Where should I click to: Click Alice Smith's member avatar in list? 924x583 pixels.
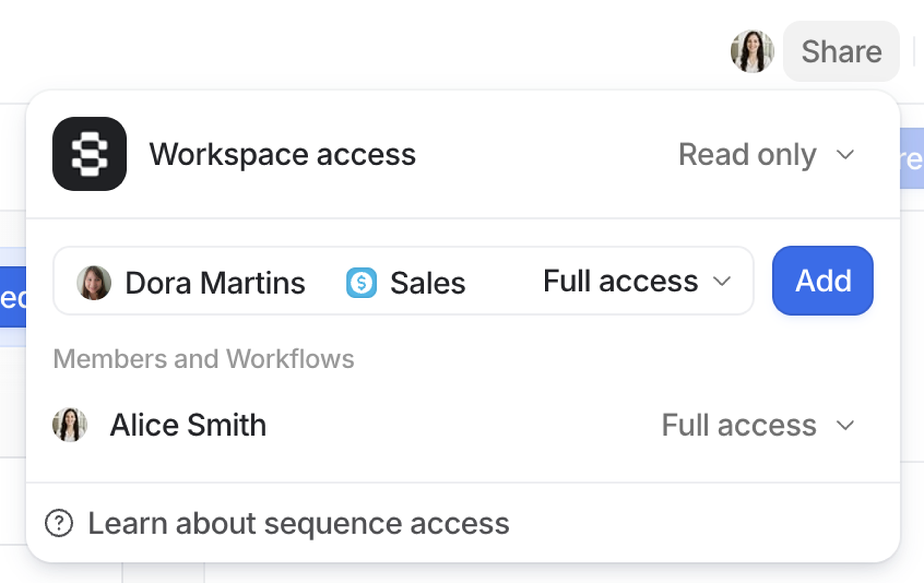coord(70,425)
